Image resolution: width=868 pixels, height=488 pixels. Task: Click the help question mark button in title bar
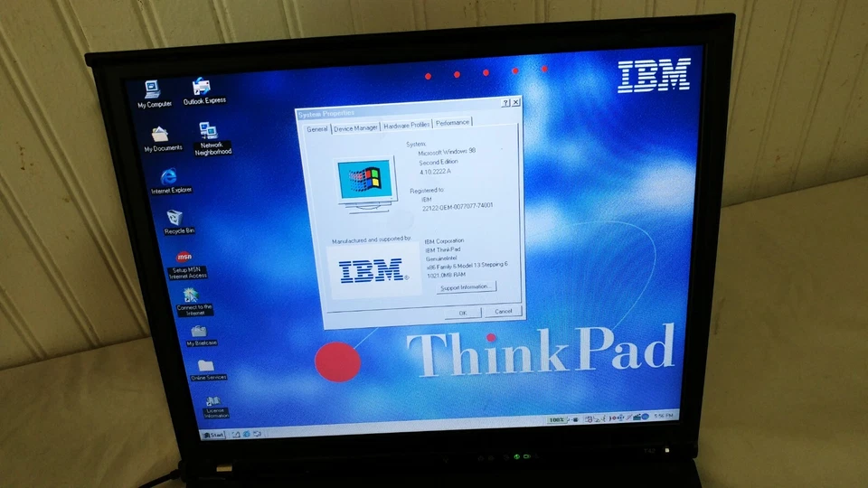(x=505, y=103)
